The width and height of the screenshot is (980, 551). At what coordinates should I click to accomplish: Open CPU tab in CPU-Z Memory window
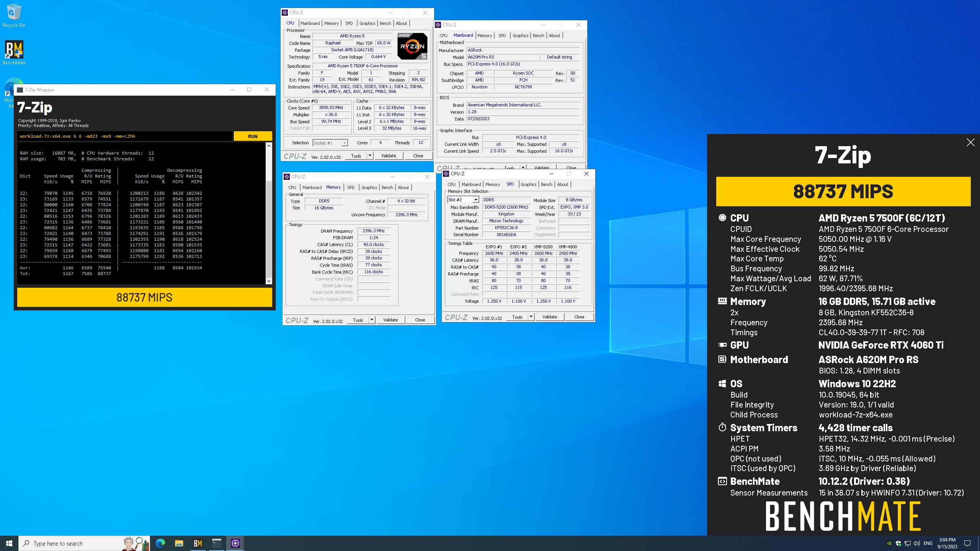tap(292, 187)
